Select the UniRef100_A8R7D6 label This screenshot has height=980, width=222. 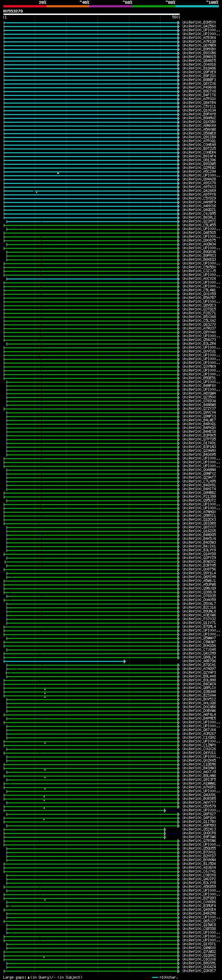(199, 661)
